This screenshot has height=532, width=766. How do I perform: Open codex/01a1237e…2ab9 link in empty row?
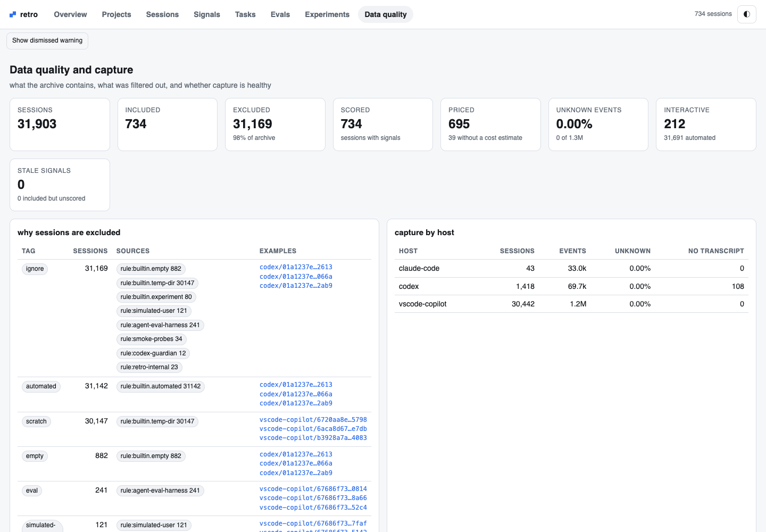click(296, 473)
